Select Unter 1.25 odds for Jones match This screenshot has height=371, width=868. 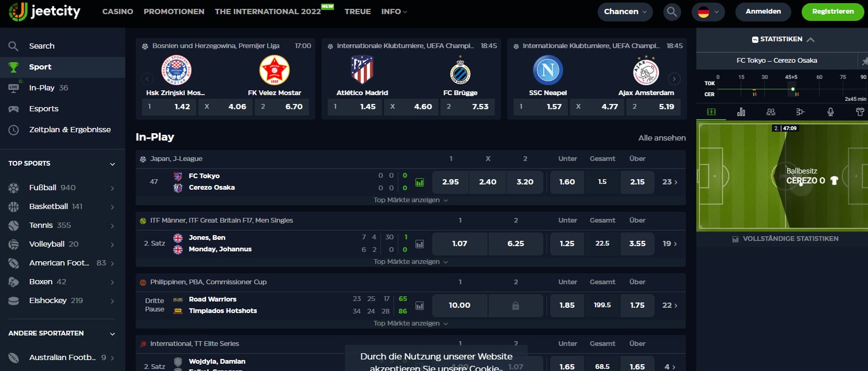point(567,244)
